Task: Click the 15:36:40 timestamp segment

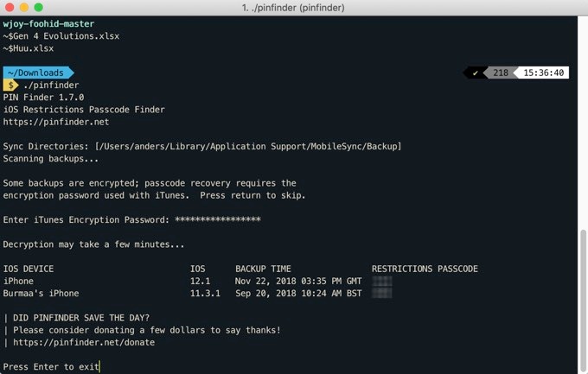Action: [x=544, y=73]
